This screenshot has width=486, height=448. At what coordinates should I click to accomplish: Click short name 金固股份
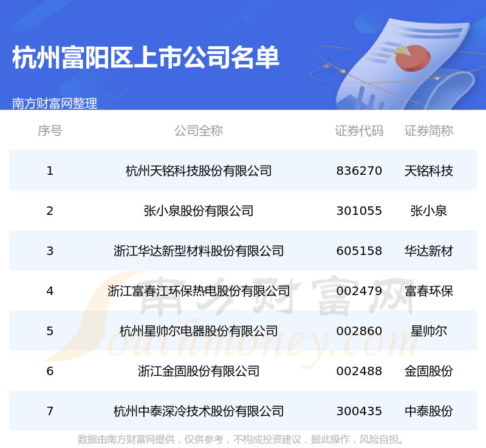point(429,371)
